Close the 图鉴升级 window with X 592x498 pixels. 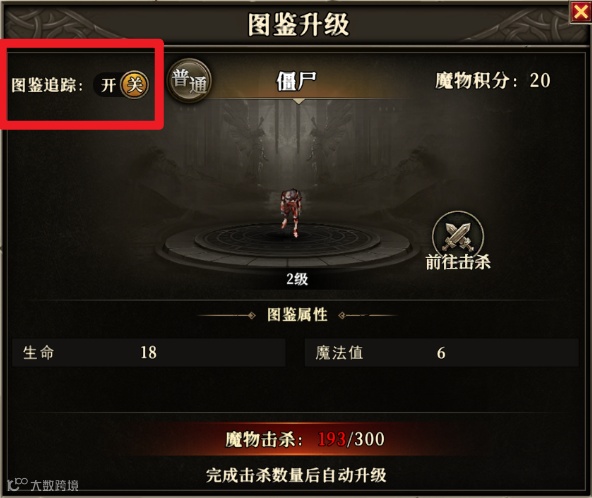coord(580,12)
